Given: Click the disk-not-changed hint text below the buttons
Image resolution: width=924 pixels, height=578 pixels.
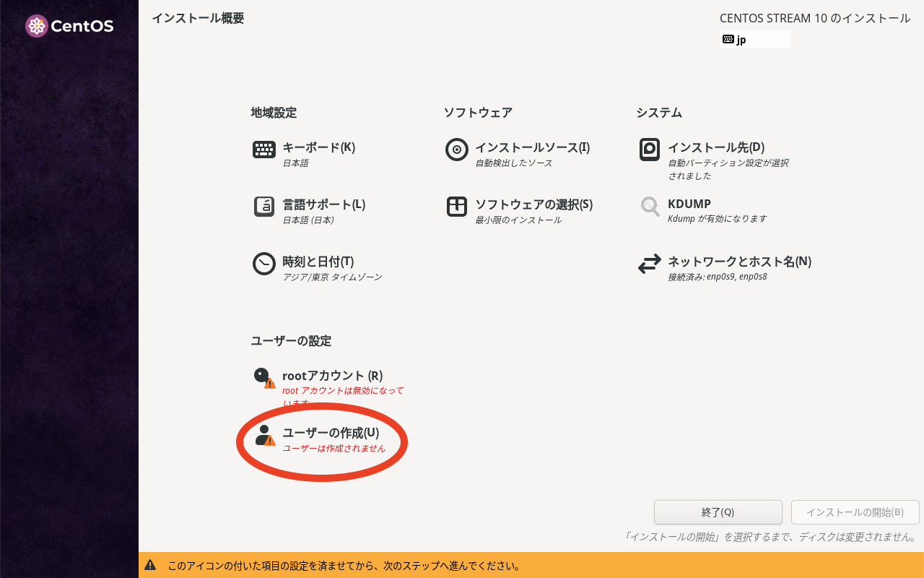Looking at the screenshot, I should 770,538.
